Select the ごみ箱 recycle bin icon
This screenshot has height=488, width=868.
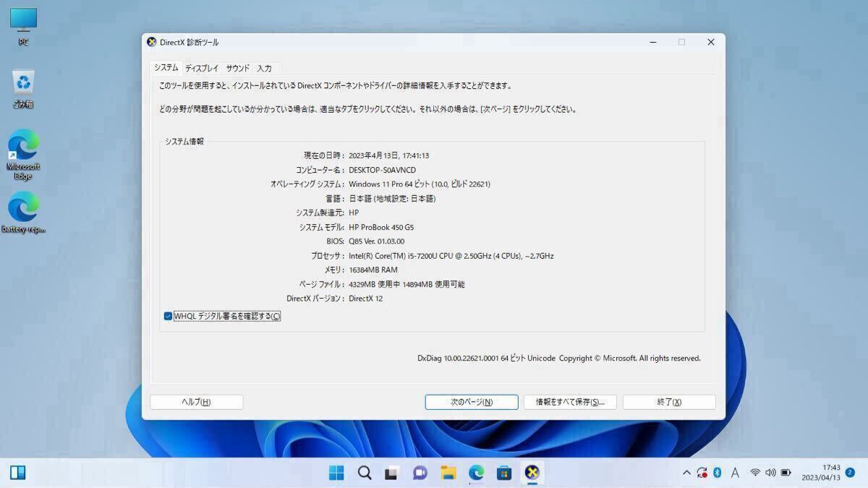[x=23, y=88]
